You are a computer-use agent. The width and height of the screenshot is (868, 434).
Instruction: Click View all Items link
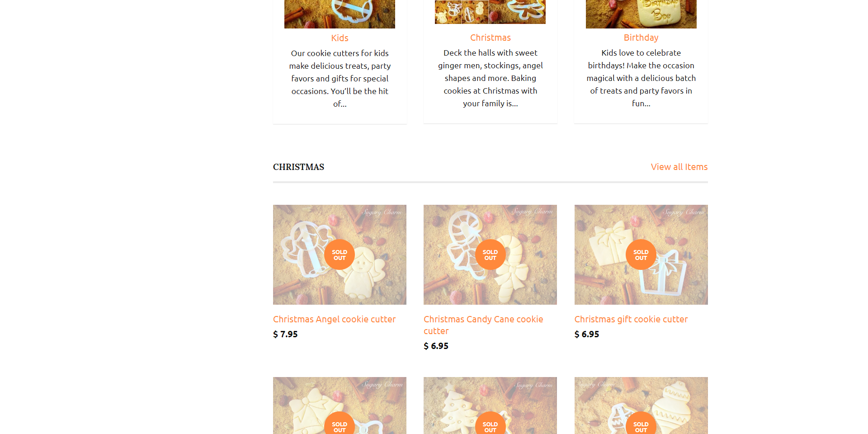(x=679, y=167)
